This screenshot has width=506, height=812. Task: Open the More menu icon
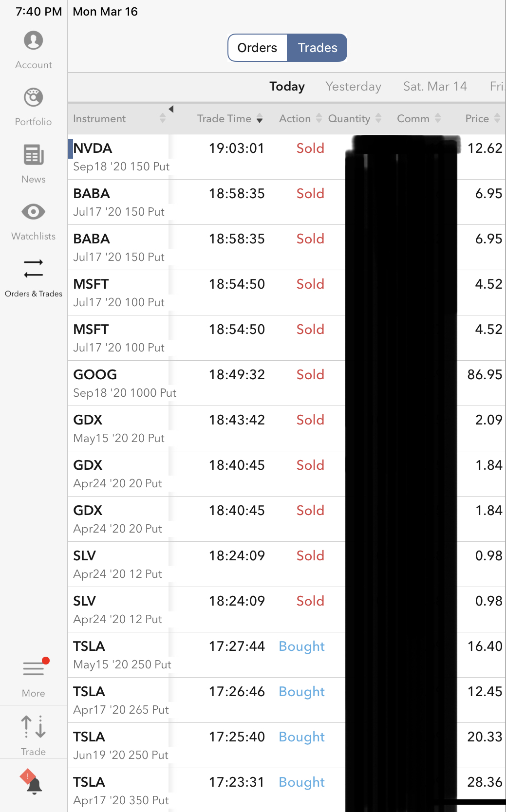[34, 668]
